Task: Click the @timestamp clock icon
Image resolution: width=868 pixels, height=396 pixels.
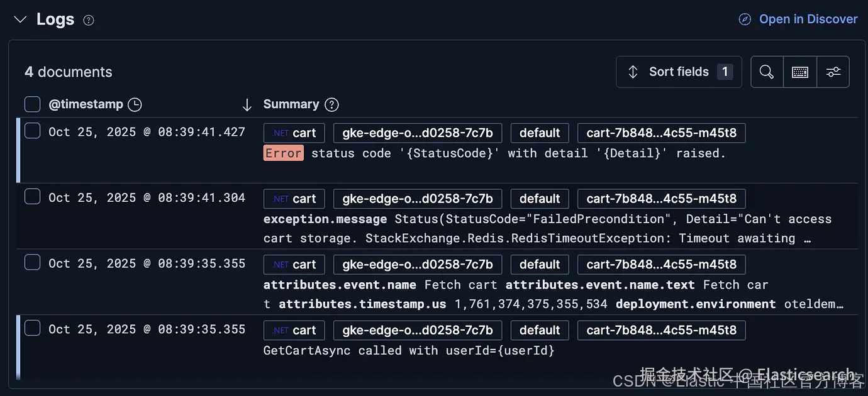Action: (135, 104)
